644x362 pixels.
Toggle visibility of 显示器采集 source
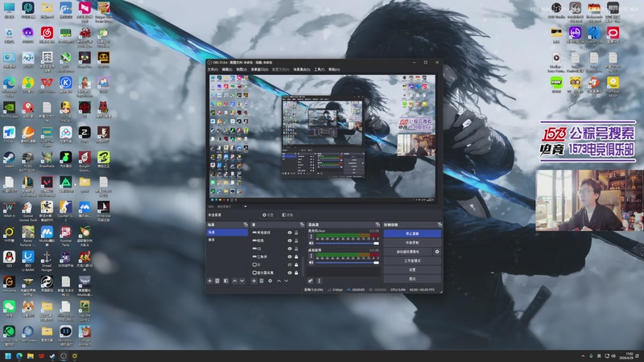290,273
